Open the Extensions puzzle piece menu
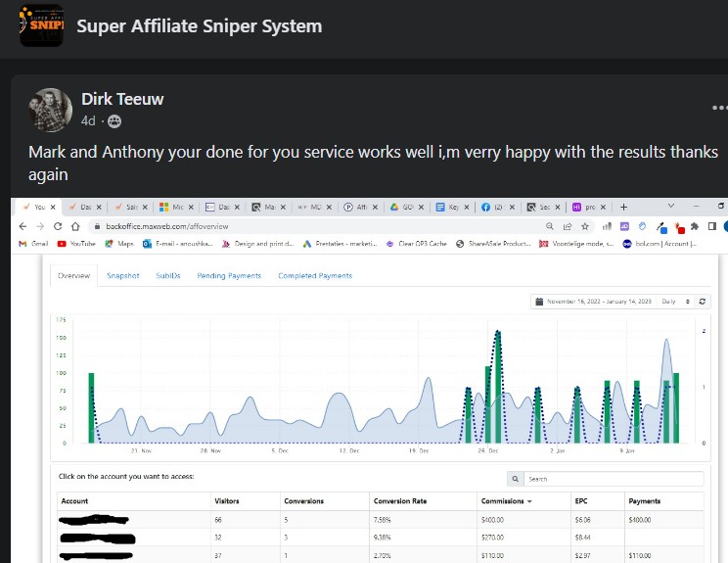728x563 pixels. click(x=695, y=226)
